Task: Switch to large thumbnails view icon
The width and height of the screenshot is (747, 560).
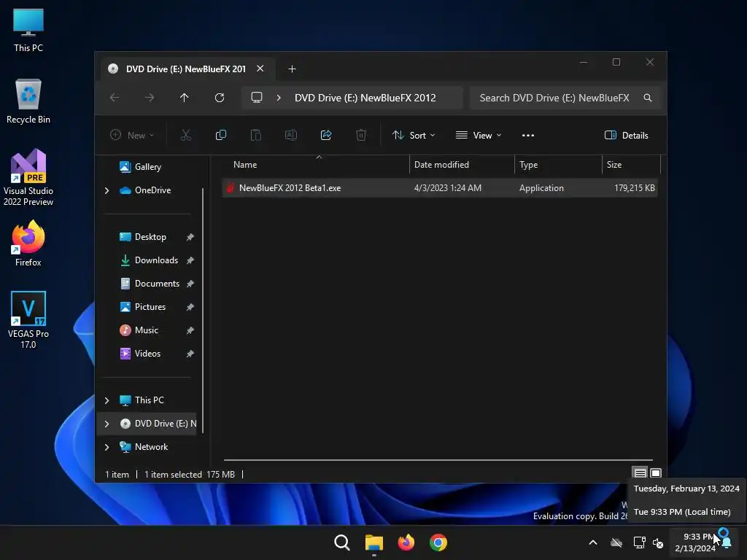Action: click(656, 472)
